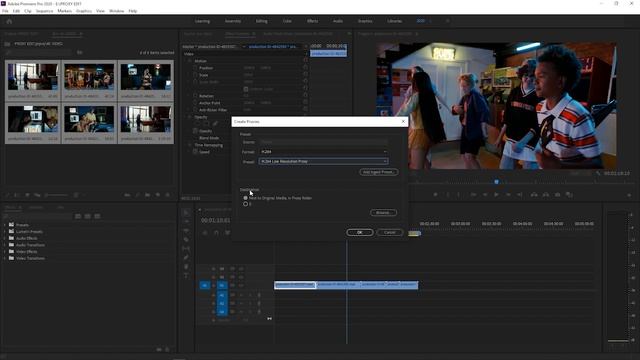Toggle Linked Selection in the timeline
Viewport: 640px width, 360px height.
coord(227,233)
